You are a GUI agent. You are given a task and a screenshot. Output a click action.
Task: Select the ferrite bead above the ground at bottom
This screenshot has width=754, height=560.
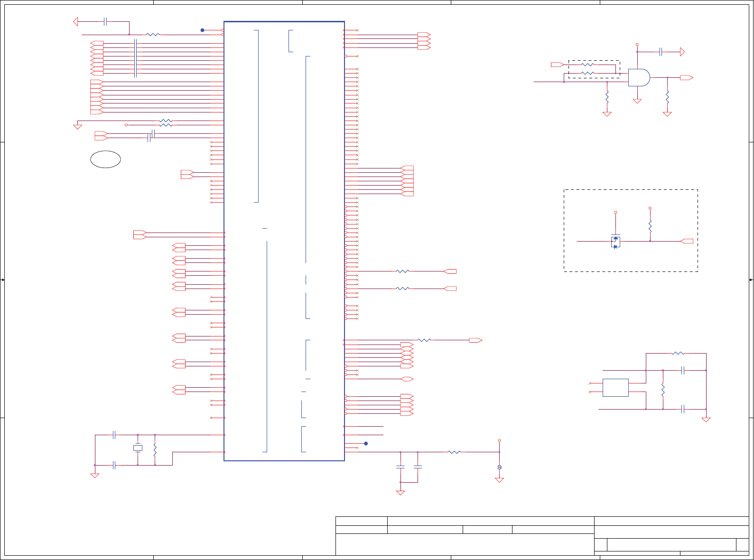499,467
